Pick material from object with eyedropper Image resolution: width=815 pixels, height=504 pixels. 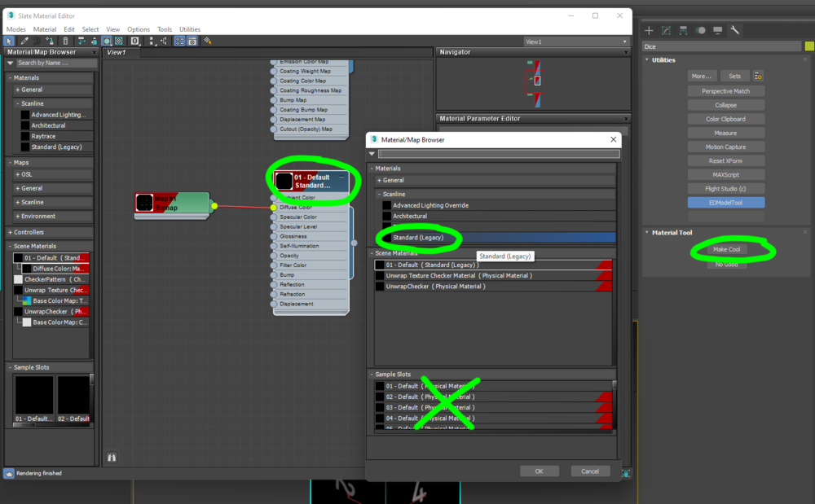coord(24,41)
